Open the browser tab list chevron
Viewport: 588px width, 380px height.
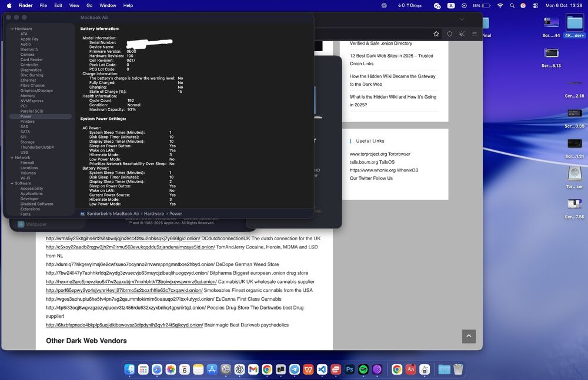click(x=462, y=19)
